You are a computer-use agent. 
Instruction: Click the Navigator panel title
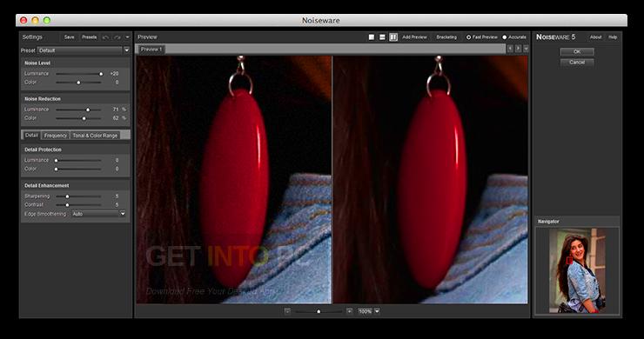(x=549, y=222)
